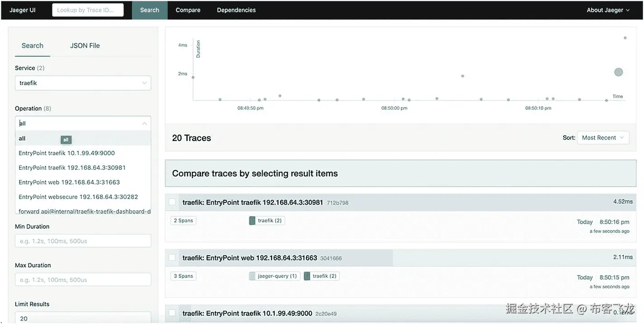Image resolution: width=644 pixels, height=324 pixels.
Task: Check the EntryPoint web 192.168.64.3:31663 trace checkbox
Action: 172,258
